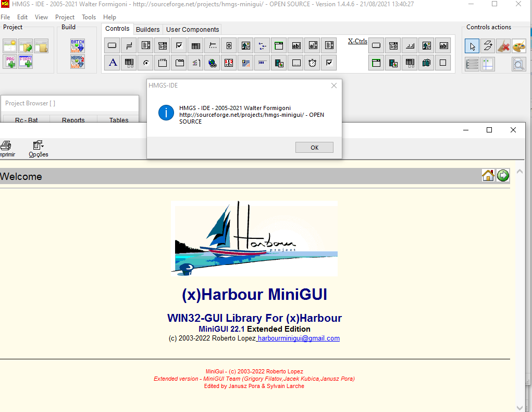The image size is (532, 412).
Task: Open the harbourminigui@gmail.com email link
Action: (299, 338)
